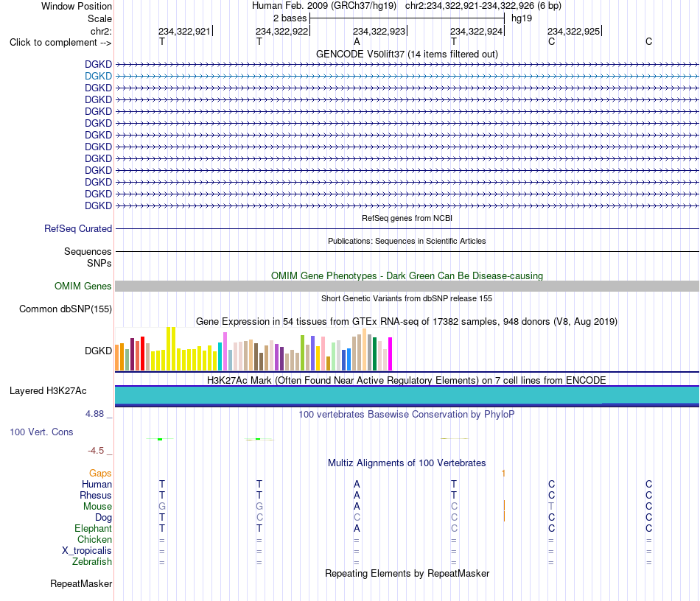Select the 'X_tropicalis' species label
Screen dimensions: 700x601
[x=87, y=551]
